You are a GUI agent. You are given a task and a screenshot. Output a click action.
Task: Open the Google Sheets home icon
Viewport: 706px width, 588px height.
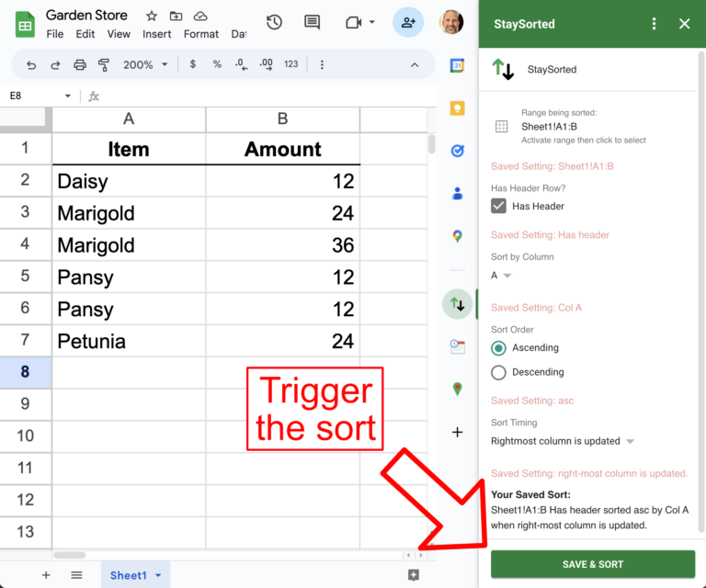[x=25, y=25]
